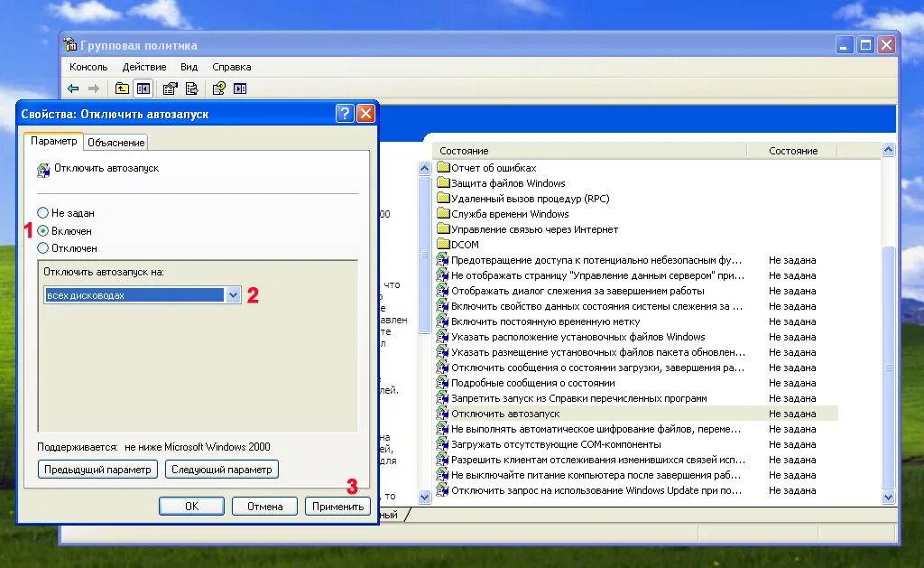Open the Справка menu

click(232, 67)
